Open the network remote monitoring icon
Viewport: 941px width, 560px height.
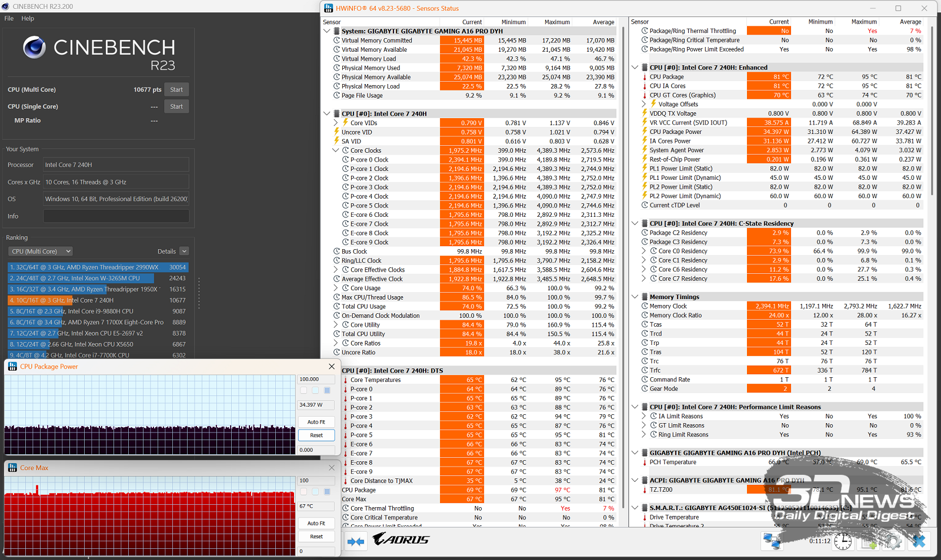[772, 541]
